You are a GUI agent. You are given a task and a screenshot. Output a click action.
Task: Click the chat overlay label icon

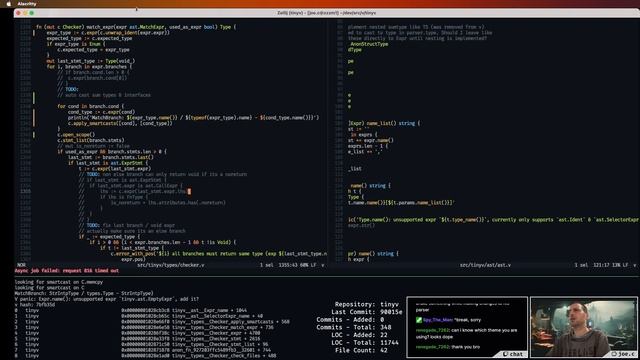(505, 354)
